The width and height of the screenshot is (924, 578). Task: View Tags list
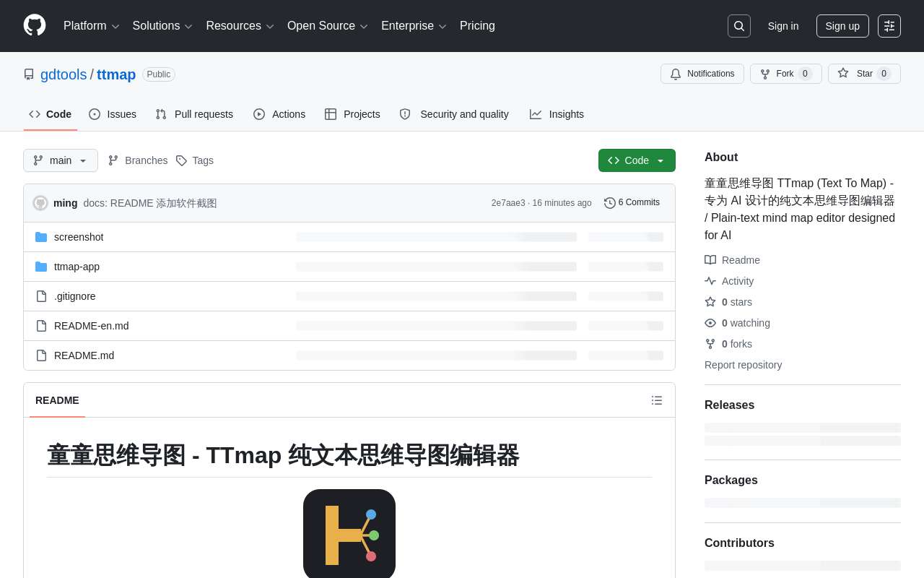(x=195, y=160)
